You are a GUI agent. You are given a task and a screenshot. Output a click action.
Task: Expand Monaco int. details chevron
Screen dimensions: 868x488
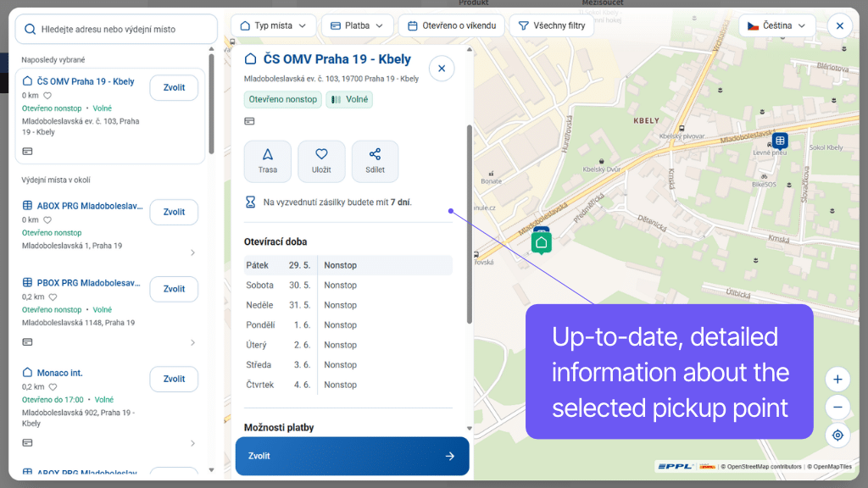[192, 443]
